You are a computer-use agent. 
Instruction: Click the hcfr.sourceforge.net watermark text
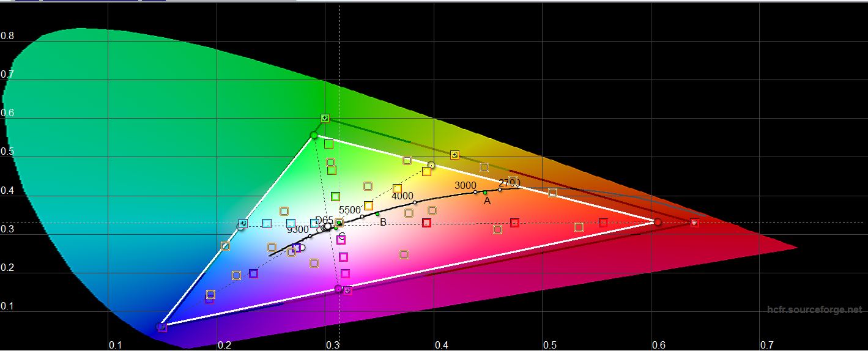point(814,310)
